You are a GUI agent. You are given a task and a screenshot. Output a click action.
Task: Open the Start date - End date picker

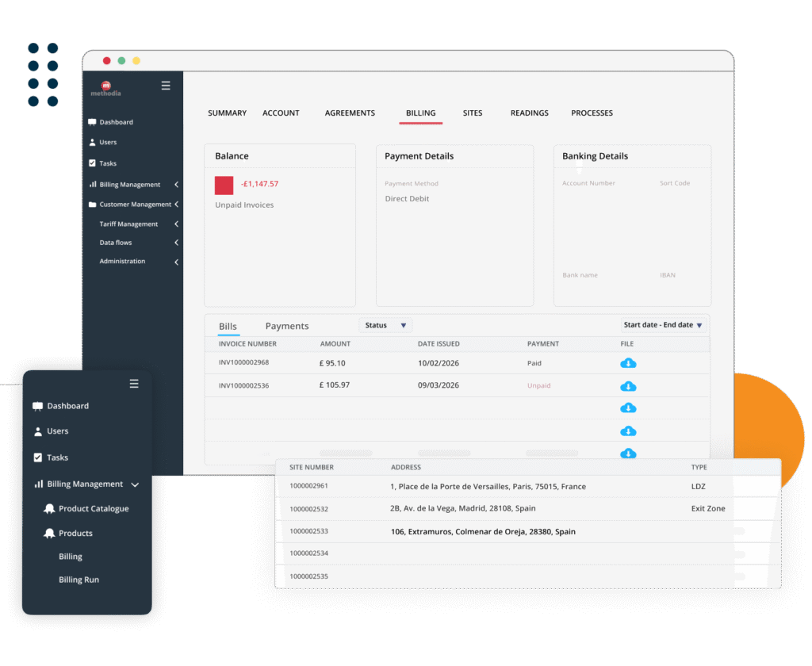663,325
